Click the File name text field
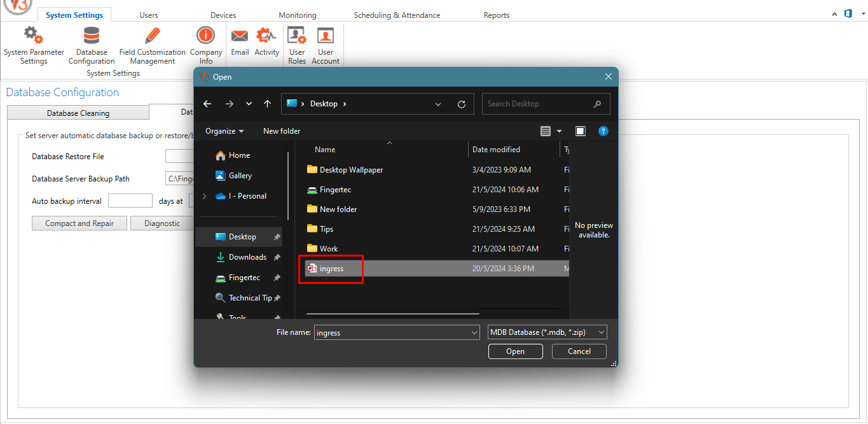 tap(392, 332)
